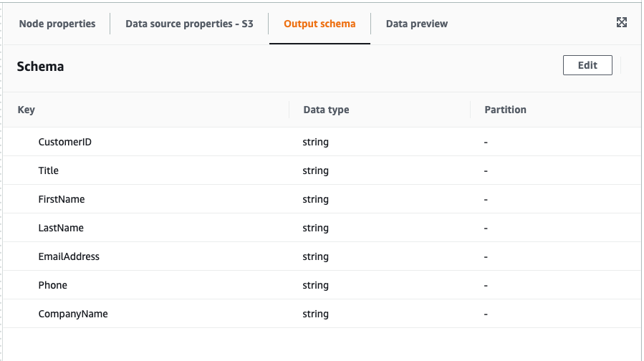Choose the LastName schema key
The height and width of the screenshot is (361, 644).
pos(61,228)
